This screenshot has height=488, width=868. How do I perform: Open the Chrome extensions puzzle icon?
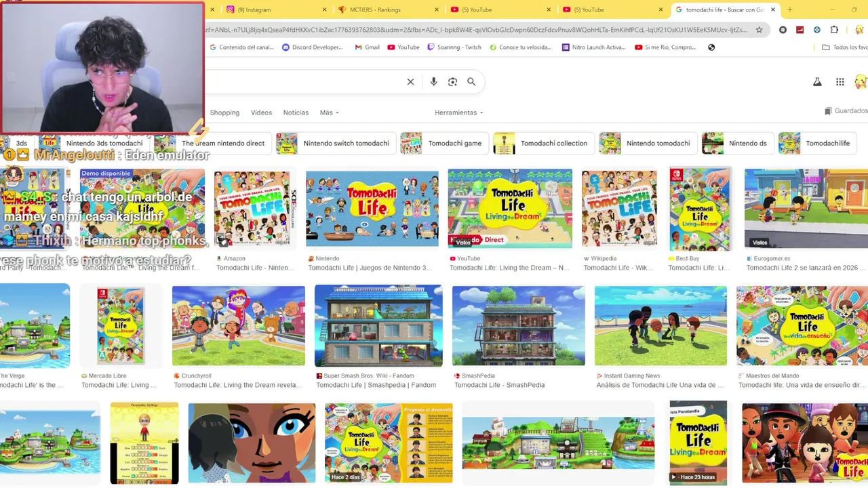click(834, 30)
